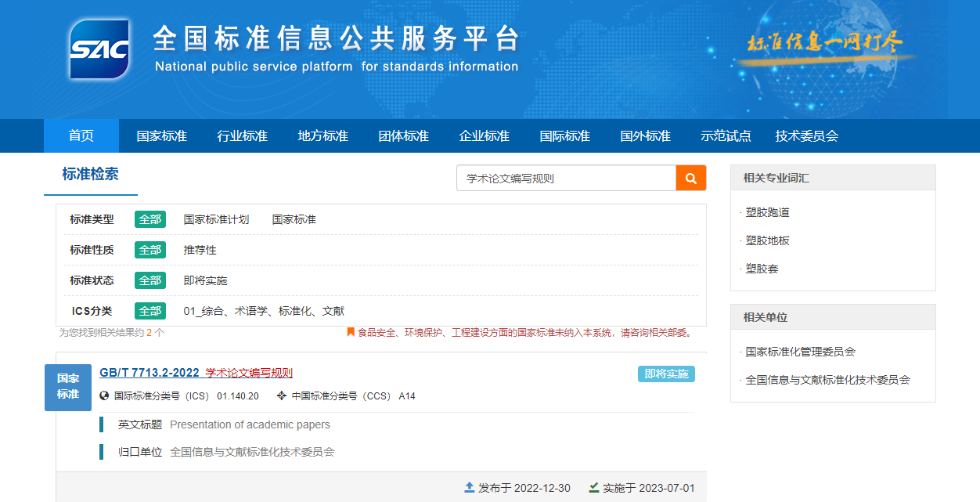Click the search input field
The image size is (980, 502).
(566, 178)
